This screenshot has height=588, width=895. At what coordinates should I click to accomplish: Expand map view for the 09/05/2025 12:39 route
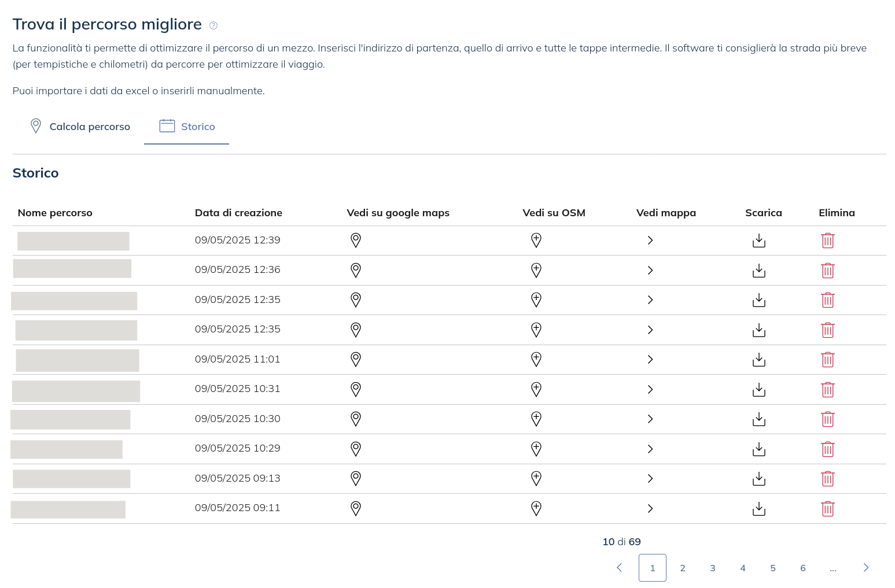coord(650,241)
